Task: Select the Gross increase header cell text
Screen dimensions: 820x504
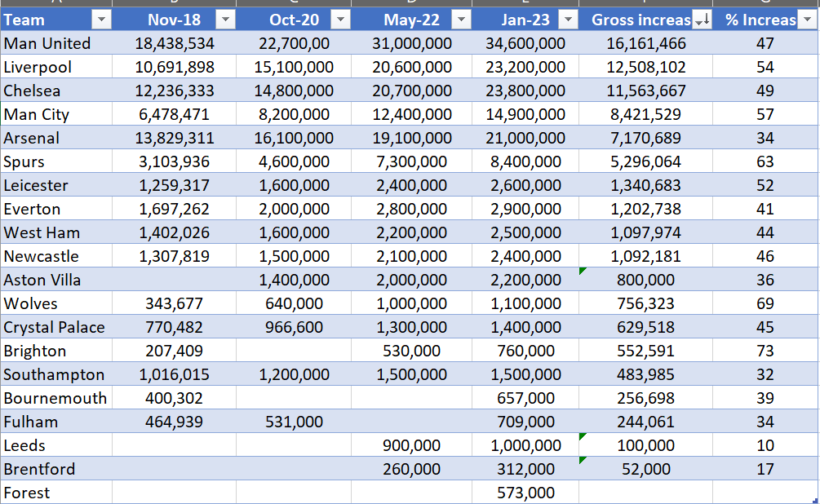Action: pos(641,20)
